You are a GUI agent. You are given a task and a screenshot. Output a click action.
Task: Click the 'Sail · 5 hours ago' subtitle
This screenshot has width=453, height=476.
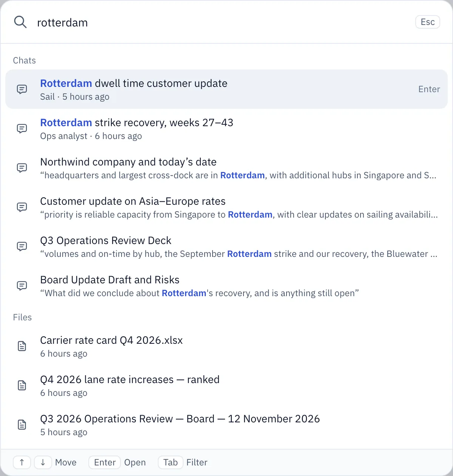75,97
